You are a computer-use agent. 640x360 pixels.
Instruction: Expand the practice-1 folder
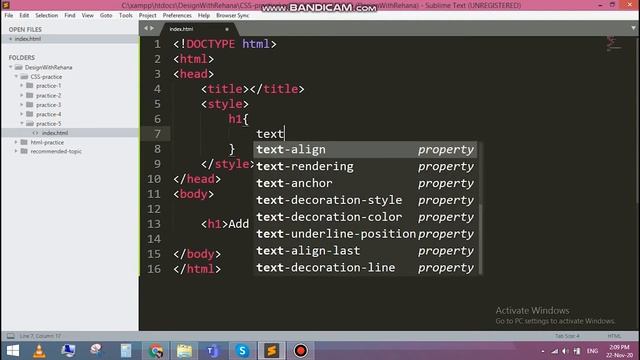click(22, 86)
